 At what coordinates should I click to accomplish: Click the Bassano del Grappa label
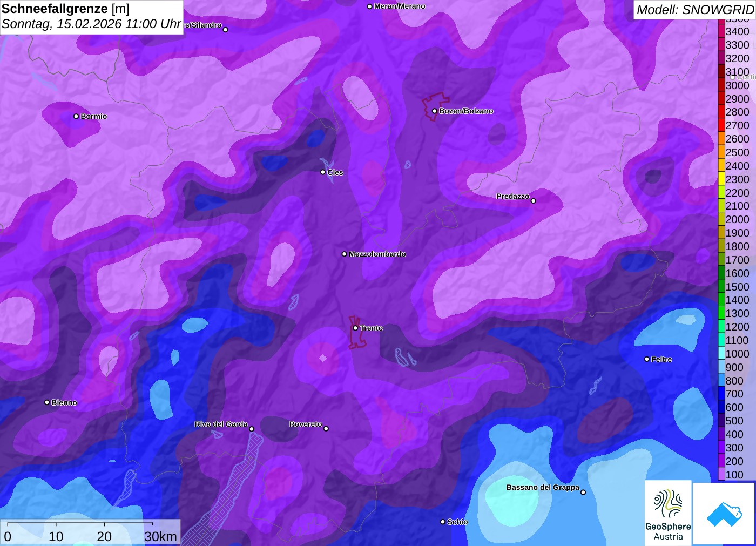[x=543, y=487]
